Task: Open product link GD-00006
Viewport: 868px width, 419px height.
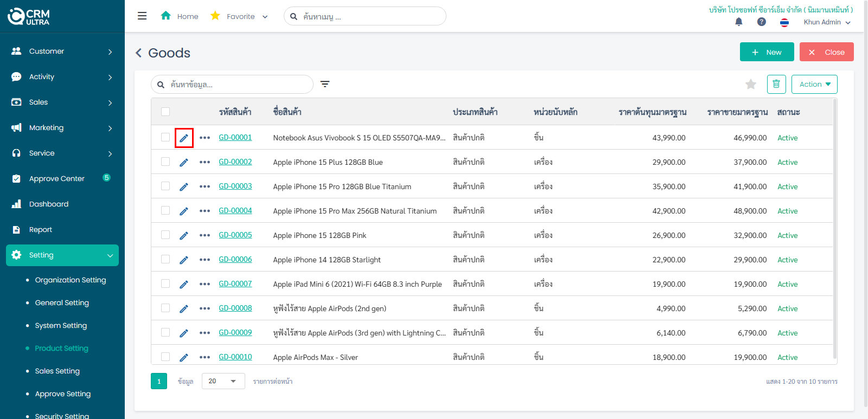Action: (235, 259)
